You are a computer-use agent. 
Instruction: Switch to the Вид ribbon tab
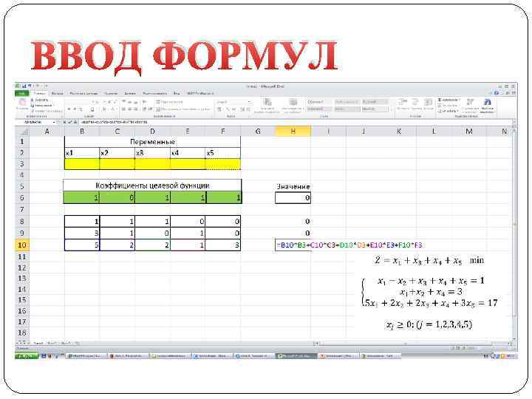[177, 93]
